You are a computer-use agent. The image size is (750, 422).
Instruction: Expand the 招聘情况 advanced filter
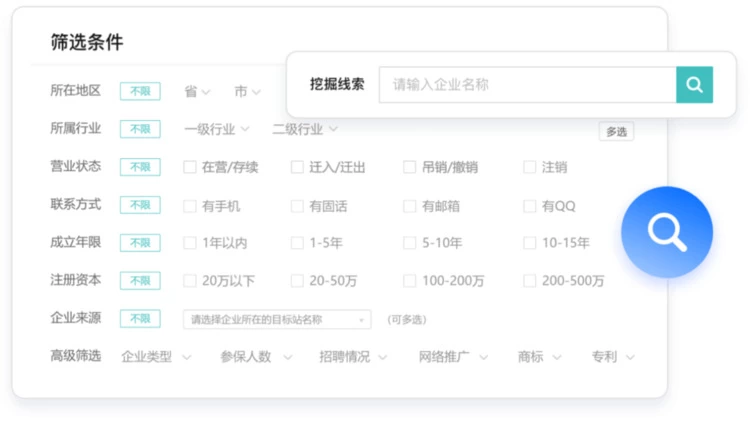click(352, 357)
